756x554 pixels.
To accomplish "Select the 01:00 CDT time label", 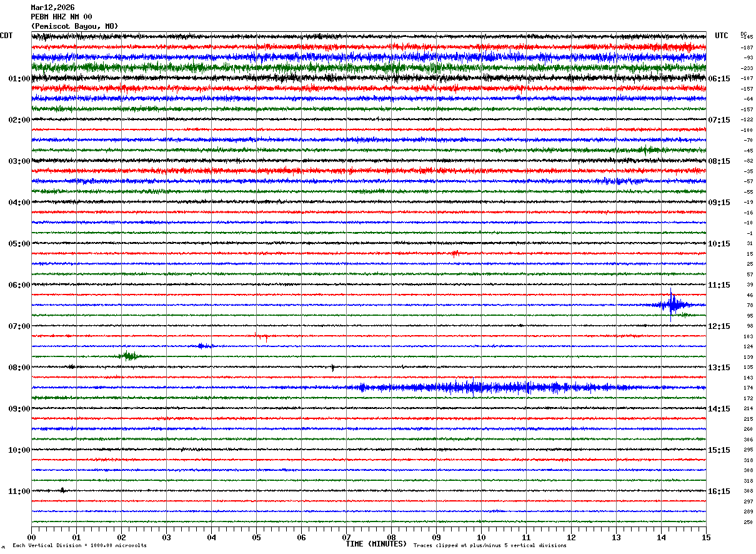I will pos(19,79).
